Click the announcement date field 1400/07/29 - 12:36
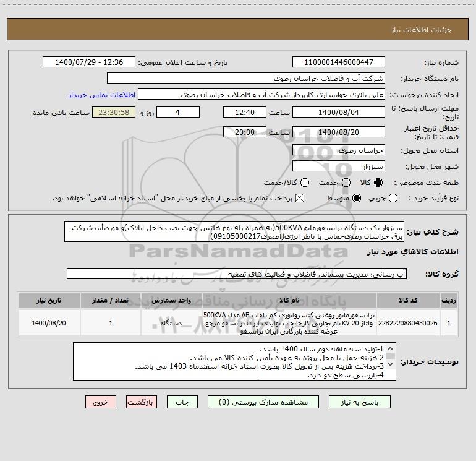Viewport: 476px width, 461px height. 89,62
